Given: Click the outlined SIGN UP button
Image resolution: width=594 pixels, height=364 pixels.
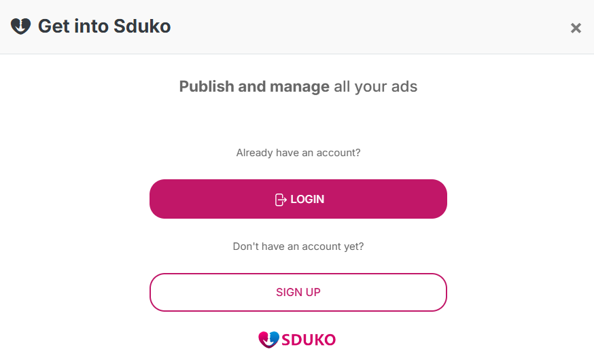Looking at the screenshot, I should pyautogui.click(x=298, y=292).
